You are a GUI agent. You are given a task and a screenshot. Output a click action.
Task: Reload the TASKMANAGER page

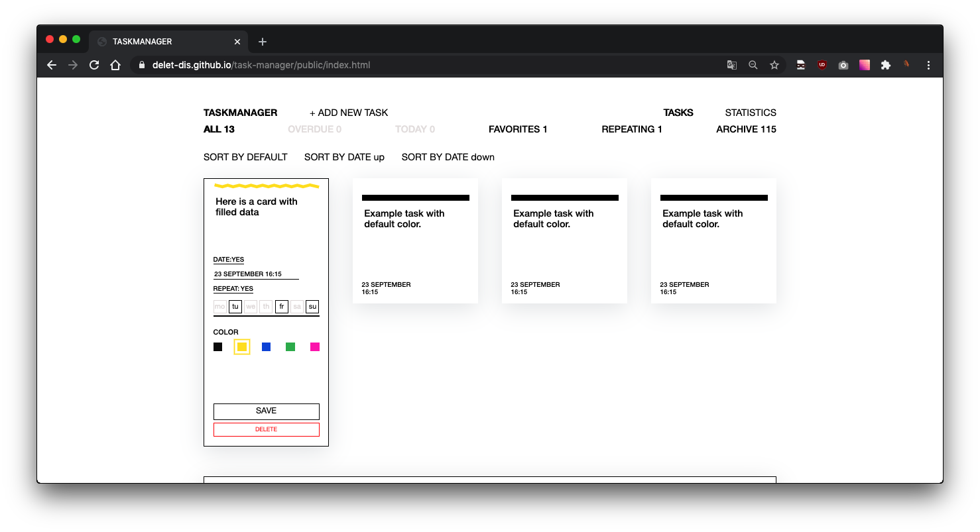tap(94, 65)
